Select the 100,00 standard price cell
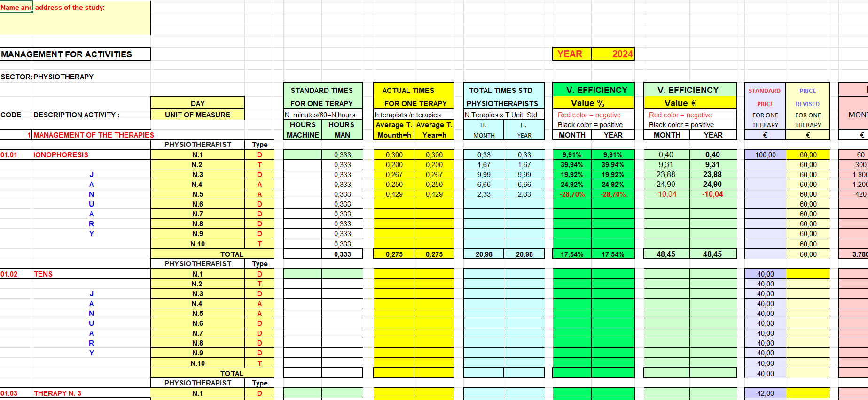This screenshot has height=400, width=868. [x=765, y=154]
